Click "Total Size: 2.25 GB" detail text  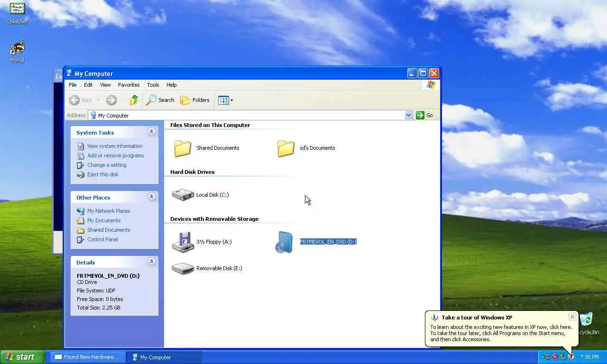click(x=99, y=308)
